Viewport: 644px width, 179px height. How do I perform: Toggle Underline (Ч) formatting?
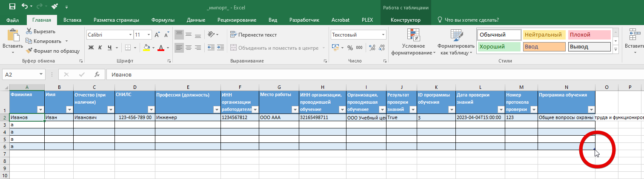[110, 48]
